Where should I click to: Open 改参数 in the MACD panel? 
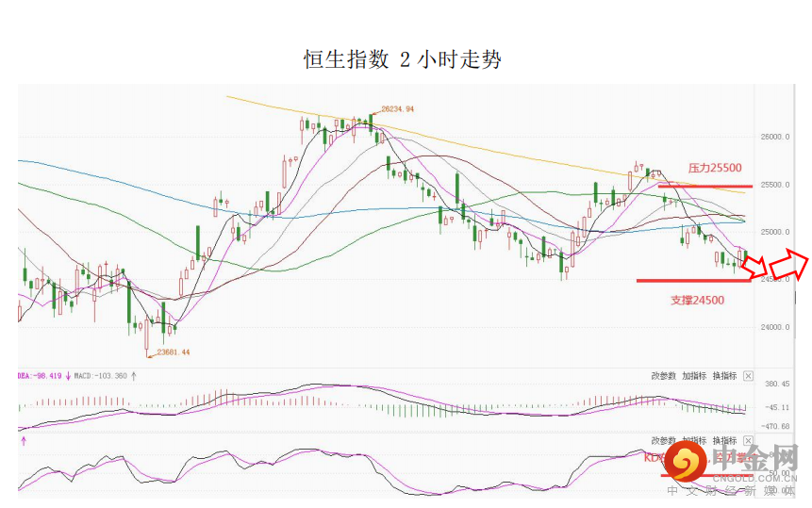pyautogui.click(x=663, y=376)
